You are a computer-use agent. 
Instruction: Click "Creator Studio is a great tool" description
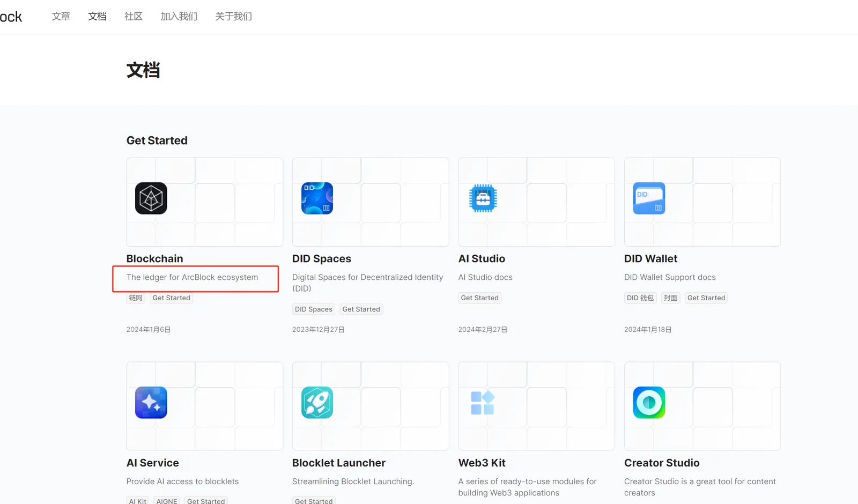click(x=700, y=487)
